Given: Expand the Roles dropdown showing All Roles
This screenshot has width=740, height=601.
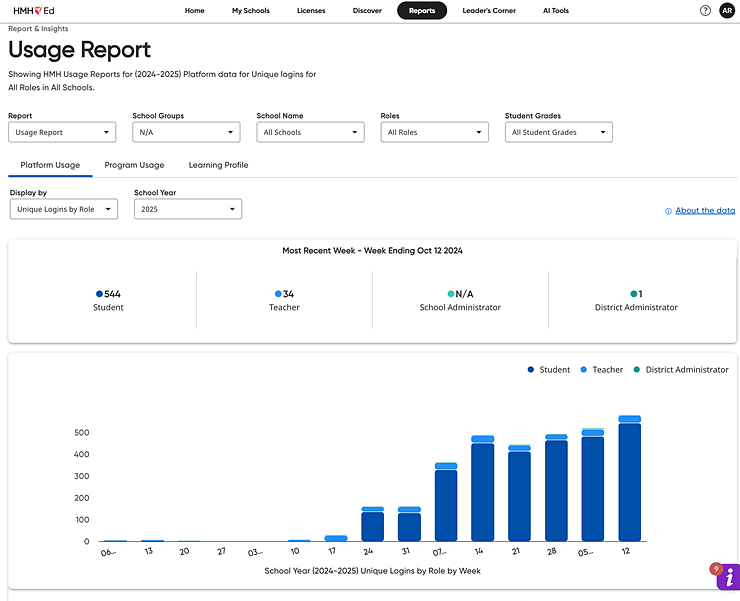Looking at the screenshot, I should click(434, 132).
